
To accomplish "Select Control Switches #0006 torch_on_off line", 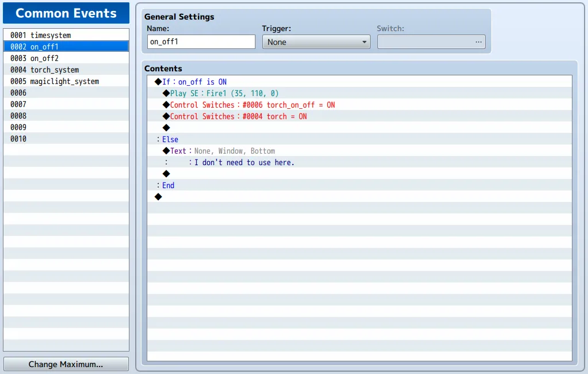I will [359, 105].
